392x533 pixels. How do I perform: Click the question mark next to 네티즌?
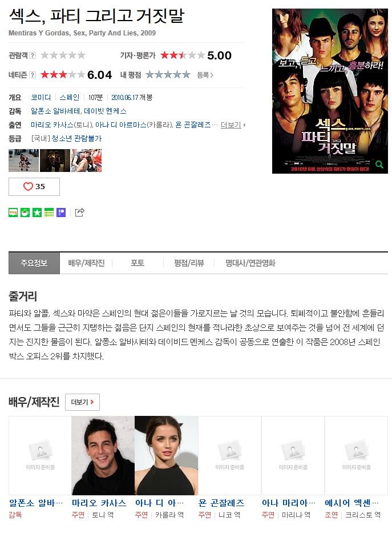tap(33, 75)
